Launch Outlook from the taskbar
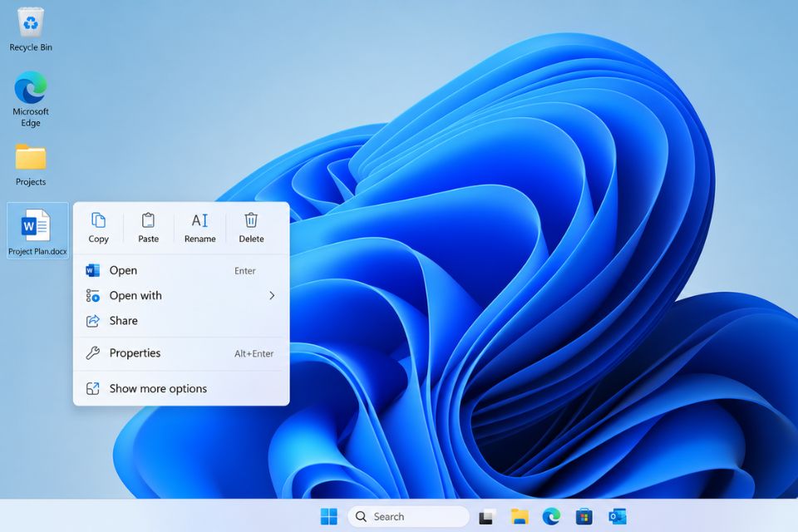798x532 pixels. click(617, 516)
